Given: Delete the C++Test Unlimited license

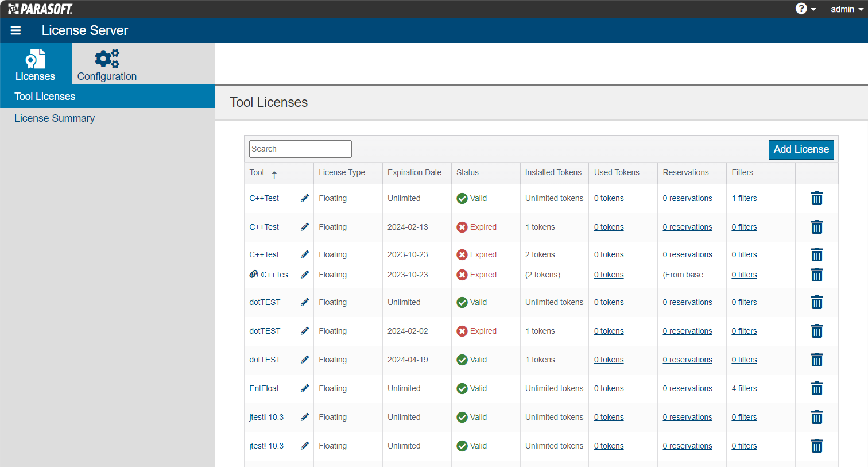Looking at the screenshot, I should [817, 198].
